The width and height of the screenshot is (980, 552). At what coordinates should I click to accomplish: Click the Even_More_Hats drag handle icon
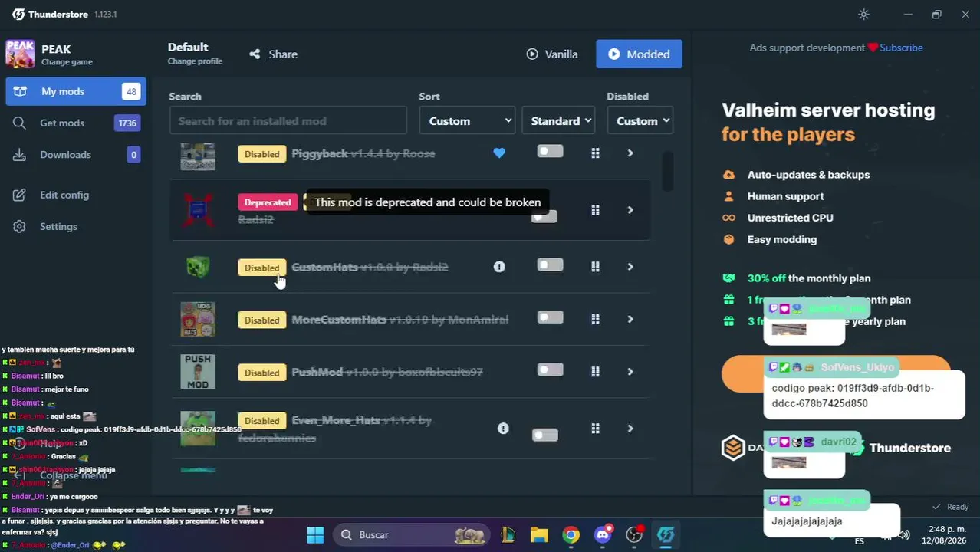pyautogui.click(x=595, y=429)
